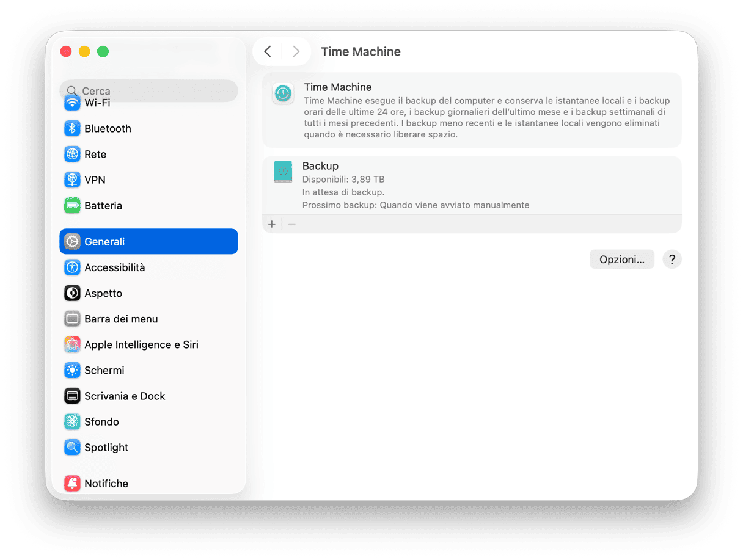This screenshot has width=743, height=560.
Task: Open the Opzioni… button
Action: point(621,260)
